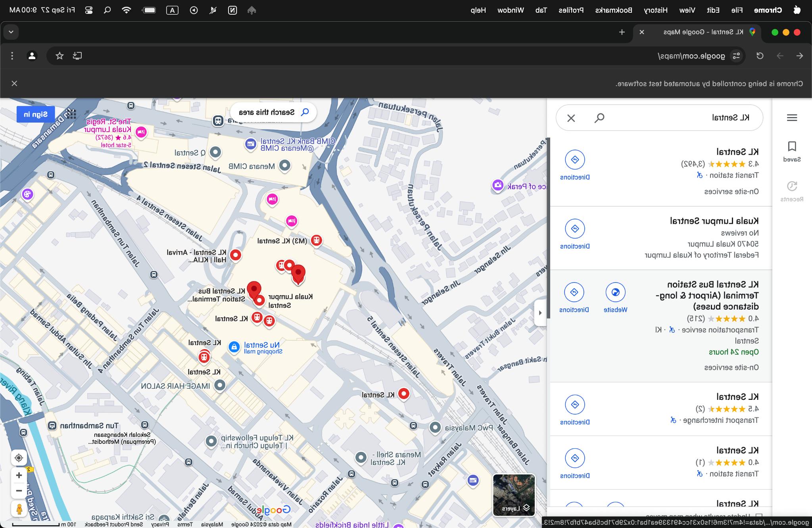Click the Menara Shell KL Sentral marker
The image size is (812, 528).
click(x=361, y=457)
